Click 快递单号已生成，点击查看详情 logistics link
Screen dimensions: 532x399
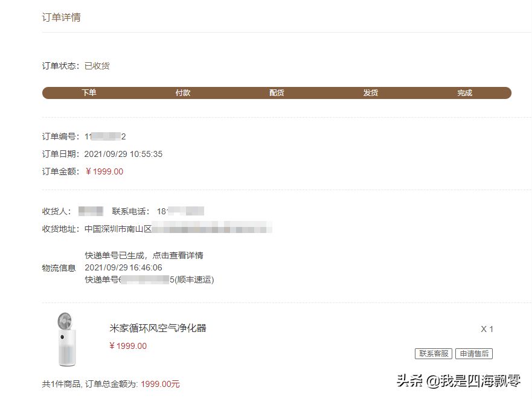click(x=144, y=255)
